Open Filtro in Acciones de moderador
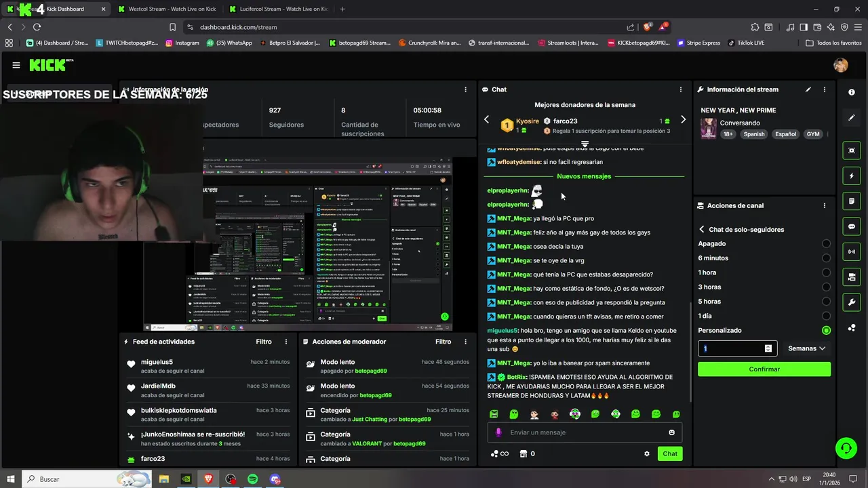This screenshot has height=488, width=868. [x=443, y=342]
